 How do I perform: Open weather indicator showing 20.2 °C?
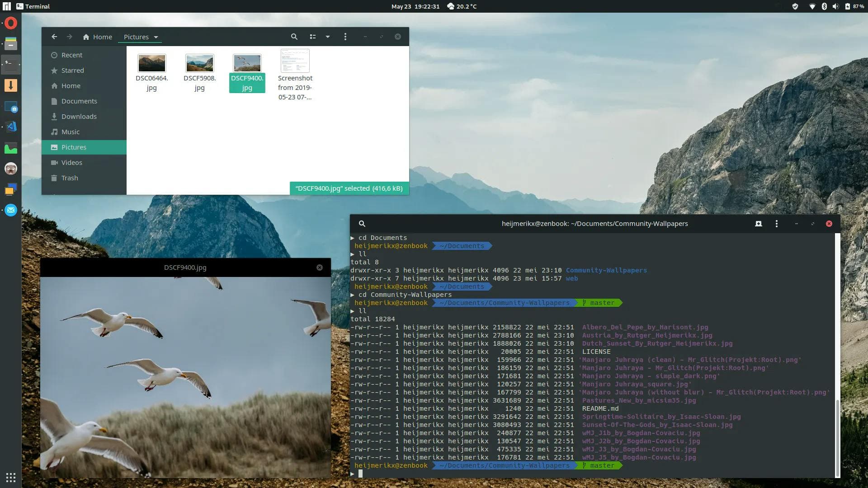(x=462, y=6)
